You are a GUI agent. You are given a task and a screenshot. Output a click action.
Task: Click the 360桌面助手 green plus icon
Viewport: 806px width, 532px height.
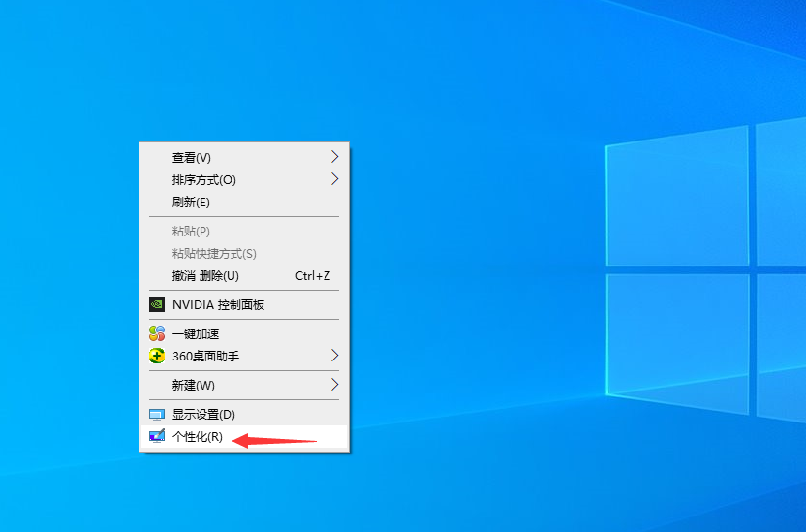[x=157, y=356]
